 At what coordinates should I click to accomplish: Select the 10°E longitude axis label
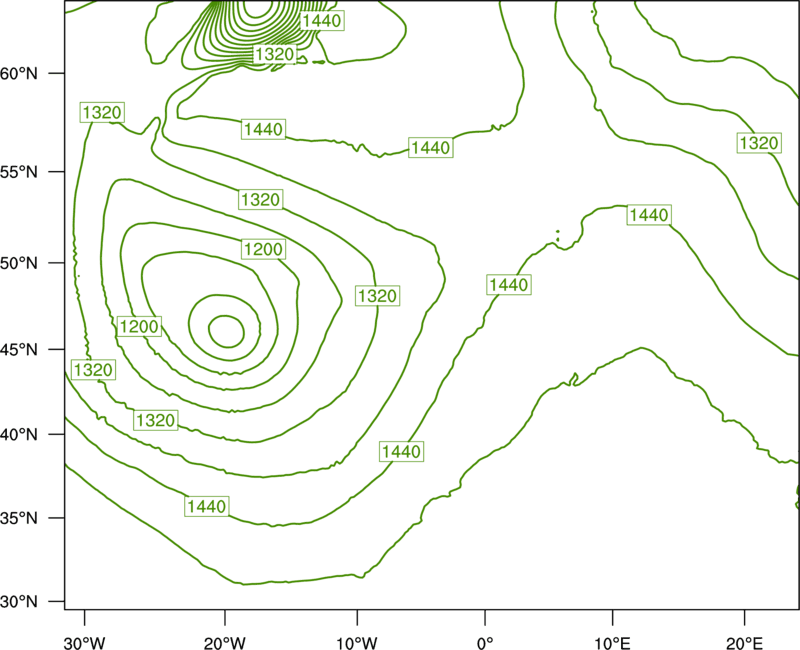[612, 643]
